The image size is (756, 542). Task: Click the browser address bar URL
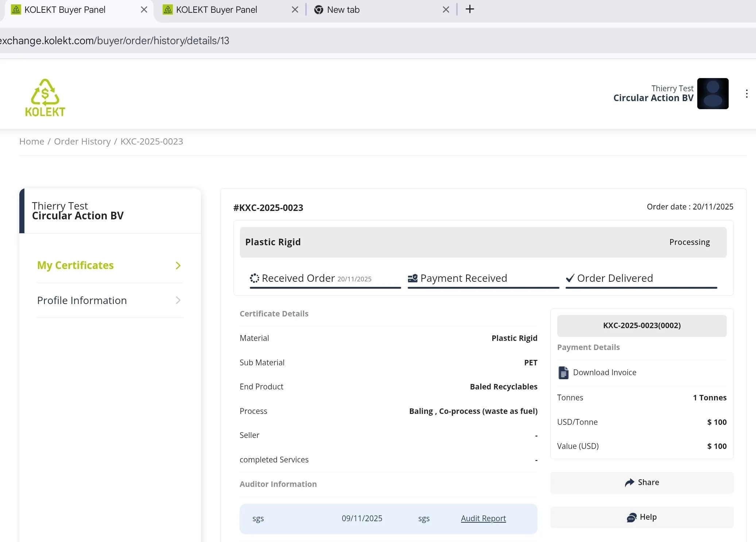tap(115, 41)
